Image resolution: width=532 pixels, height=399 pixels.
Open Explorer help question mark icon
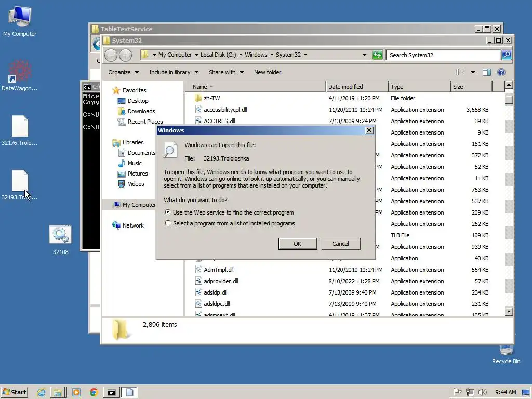pos(501,72)
